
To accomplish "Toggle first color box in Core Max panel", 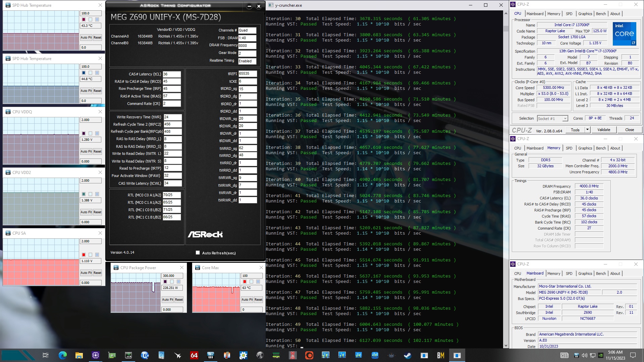I will [245, 282].
